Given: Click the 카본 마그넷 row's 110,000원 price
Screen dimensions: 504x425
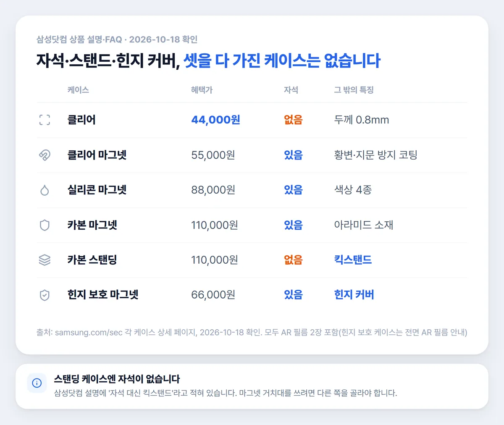Looking at the screenshot, I should point(215,225).
